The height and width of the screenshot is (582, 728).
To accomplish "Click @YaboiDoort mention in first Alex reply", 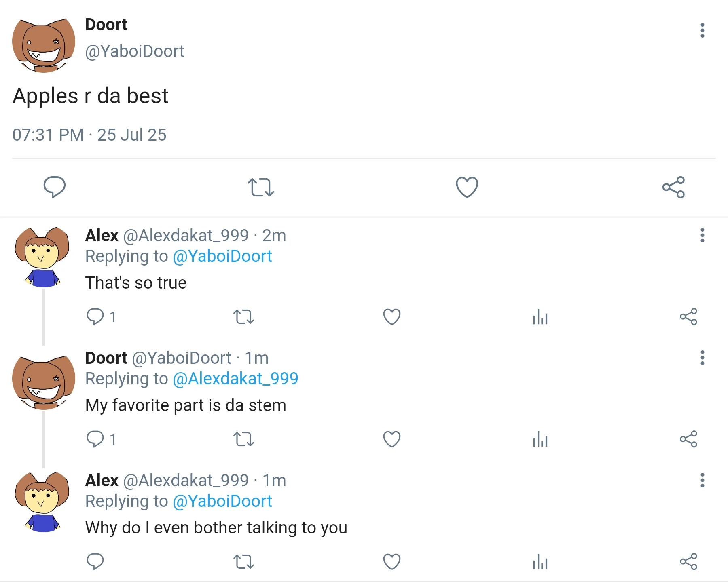I will tap(222, 256).
